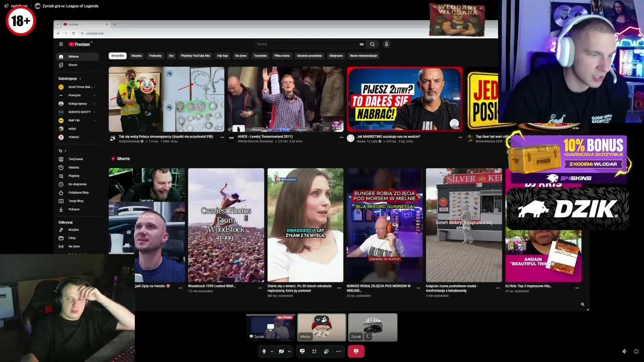This screenshot has width=644, height=362.
Task: Open the chevron on Wlodar's call tile
Action: tap(318, 319)
